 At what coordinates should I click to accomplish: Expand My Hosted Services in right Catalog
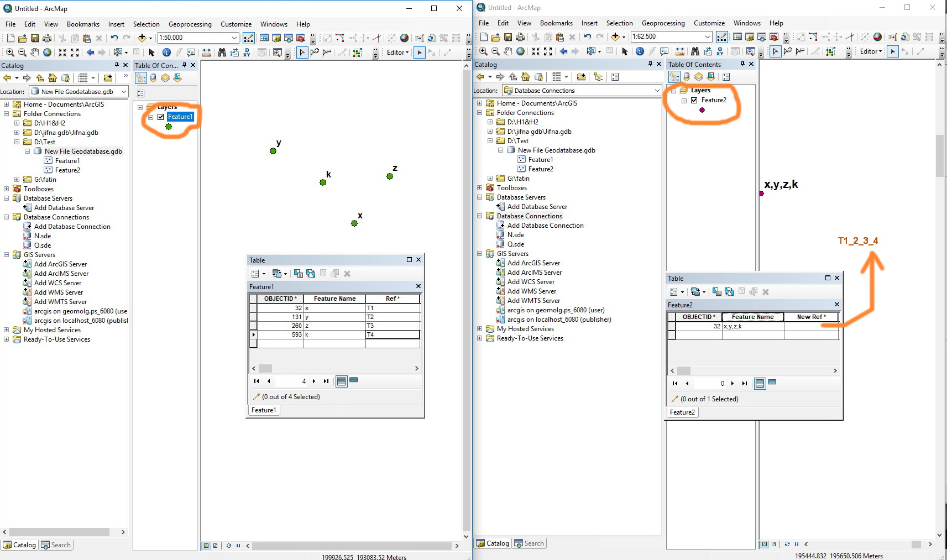[479, 329]
